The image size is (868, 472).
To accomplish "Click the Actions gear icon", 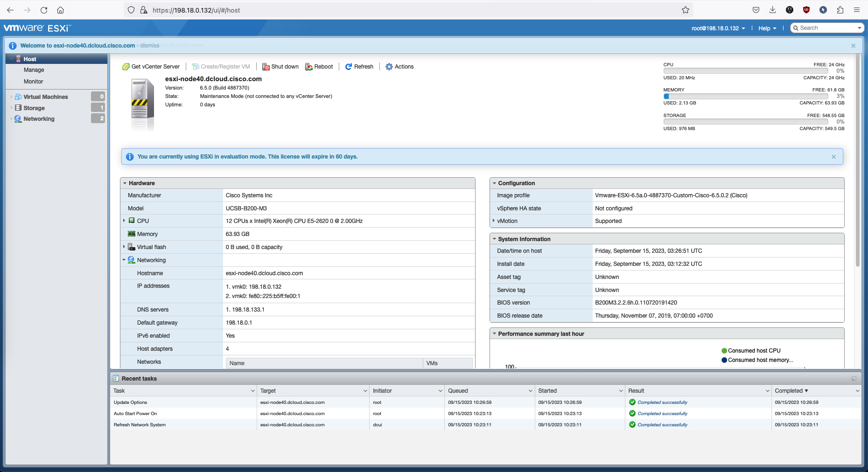I will [x=389, y=67].
